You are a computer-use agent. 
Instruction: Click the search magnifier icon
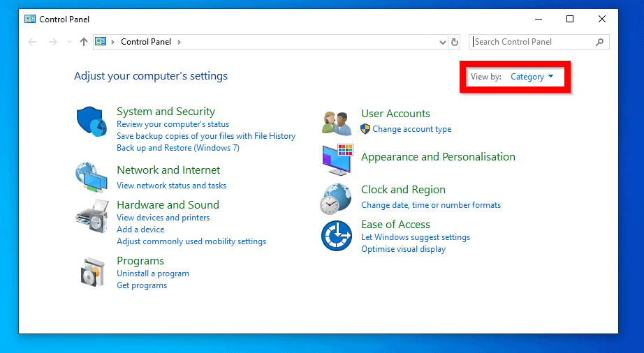[599, 42]
